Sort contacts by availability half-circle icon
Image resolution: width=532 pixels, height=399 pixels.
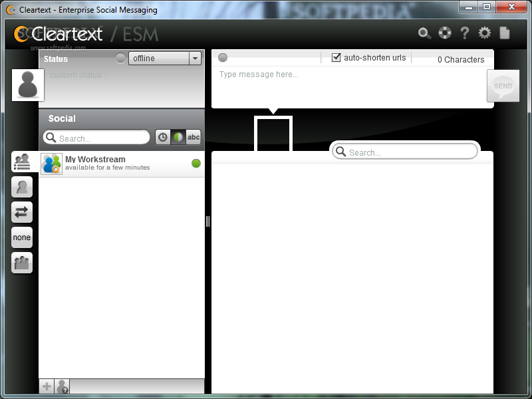[x=178, y=138]
